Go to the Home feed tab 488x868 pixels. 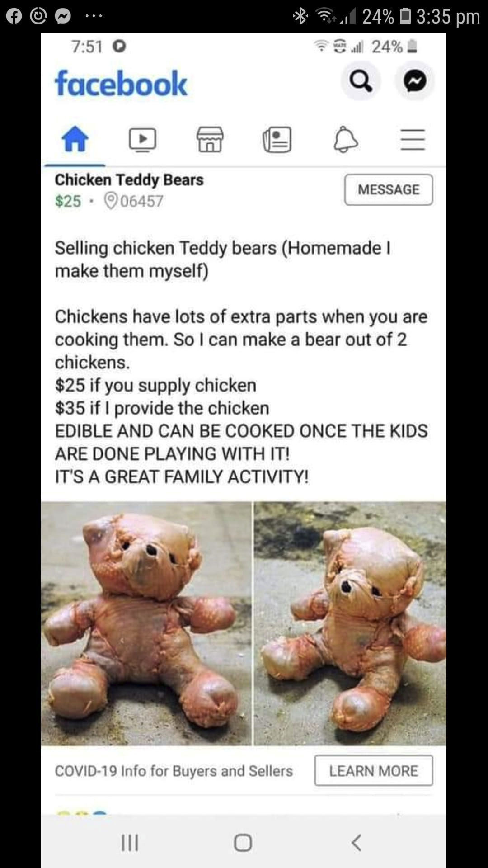pos(75,139)
